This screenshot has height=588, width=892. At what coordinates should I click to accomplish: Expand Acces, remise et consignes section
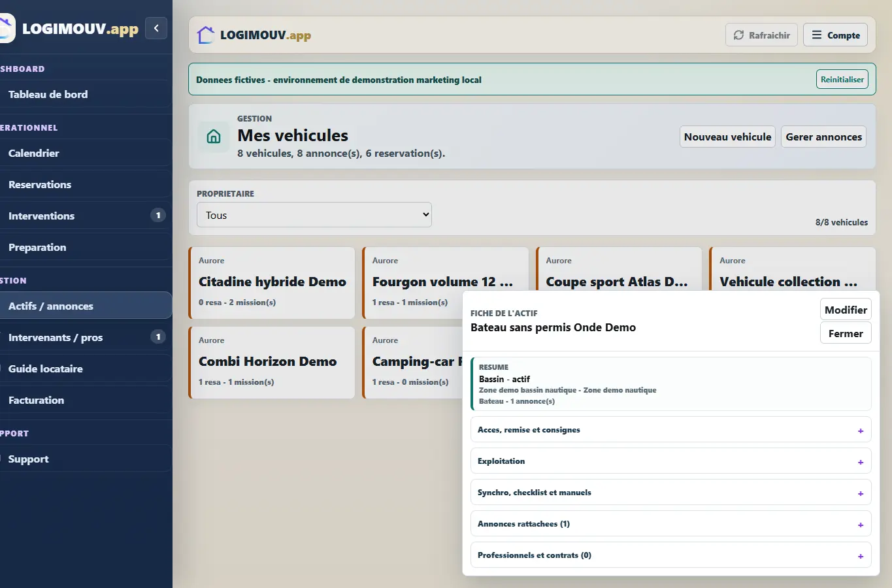[671, 430]
